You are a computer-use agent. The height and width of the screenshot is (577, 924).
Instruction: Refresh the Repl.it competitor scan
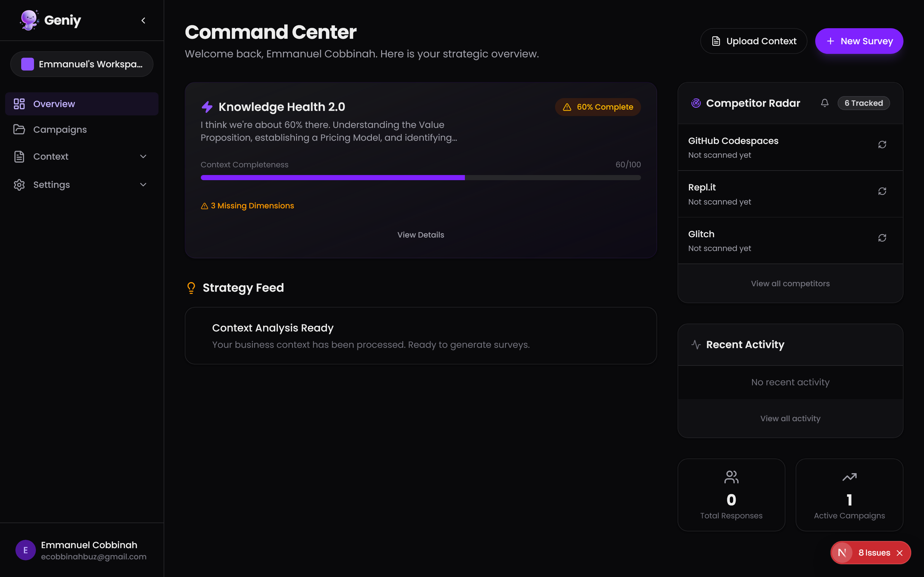click(x=882, y=191)
